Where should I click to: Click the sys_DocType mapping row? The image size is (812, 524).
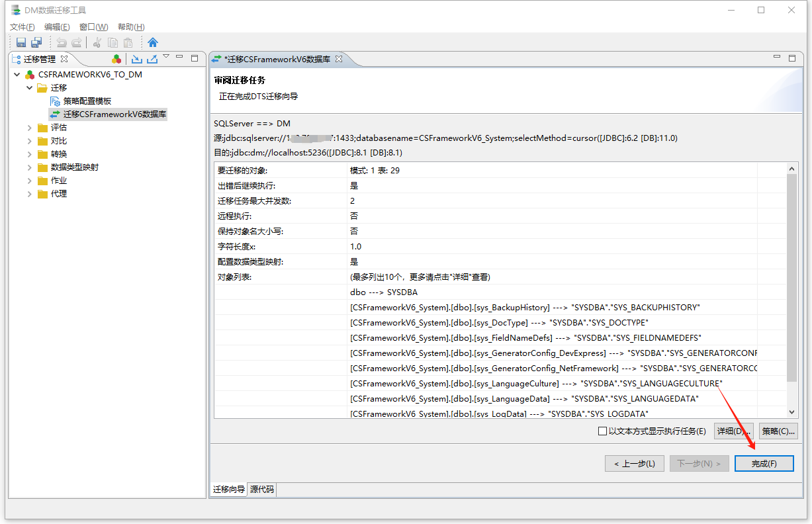pos(500,323)
